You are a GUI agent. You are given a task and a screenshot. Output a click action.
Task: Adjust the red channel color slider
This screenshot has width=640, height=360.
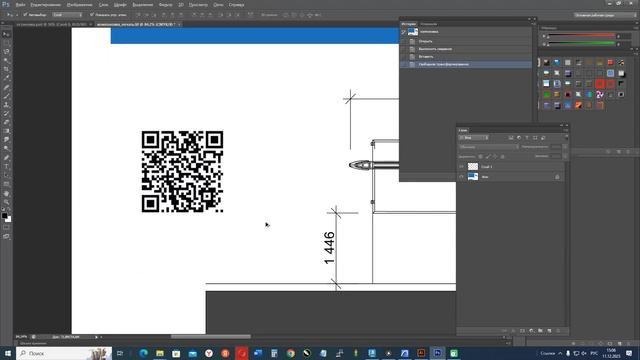click(x=581, y=36)
